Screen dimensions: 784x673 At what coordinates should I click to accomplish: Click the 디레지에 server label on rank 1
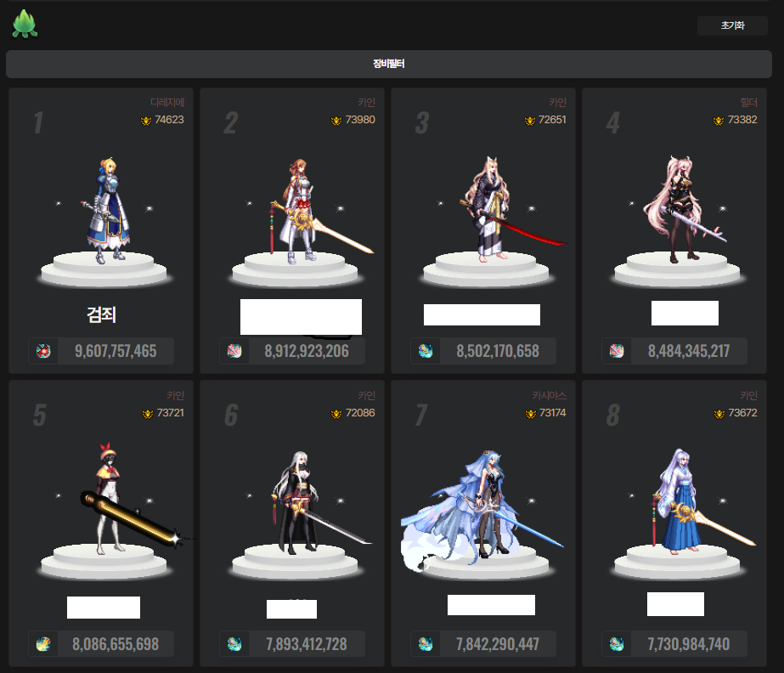(166, 102)
